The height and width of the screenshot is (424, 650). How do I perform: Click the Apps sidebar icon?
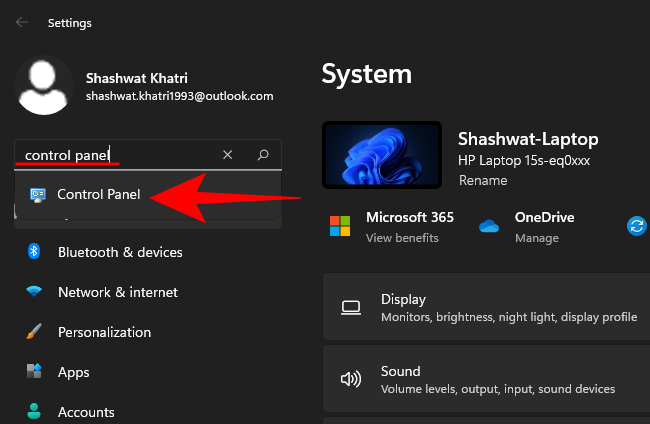(x=35, y=372)
